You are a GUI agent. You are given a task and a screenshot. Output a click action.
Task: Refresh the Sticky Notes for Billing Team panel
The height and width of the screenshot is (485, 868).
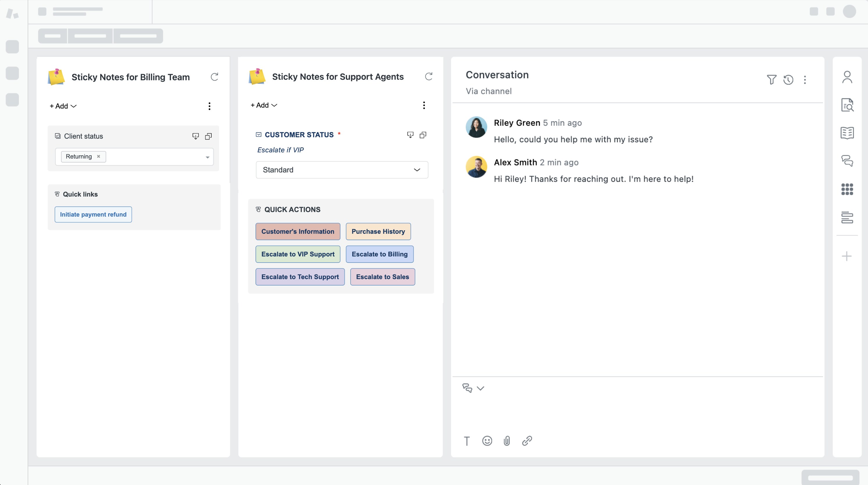coord(214,77)
